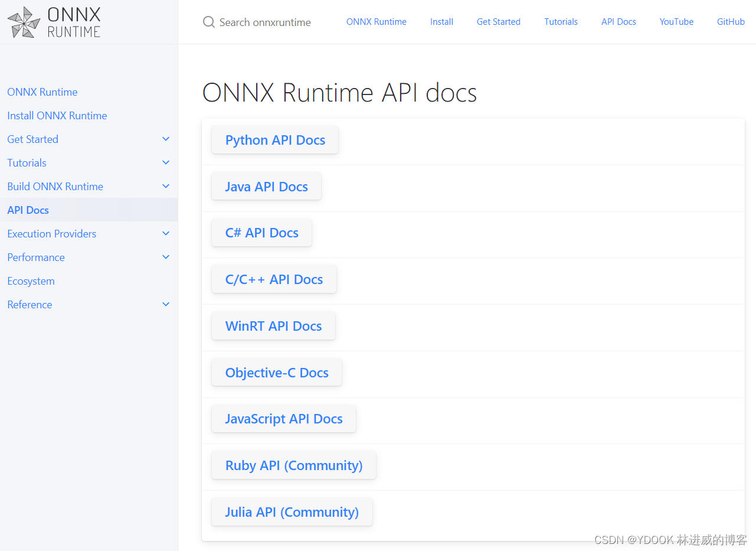Expand the Reference sidebar section

166,304
